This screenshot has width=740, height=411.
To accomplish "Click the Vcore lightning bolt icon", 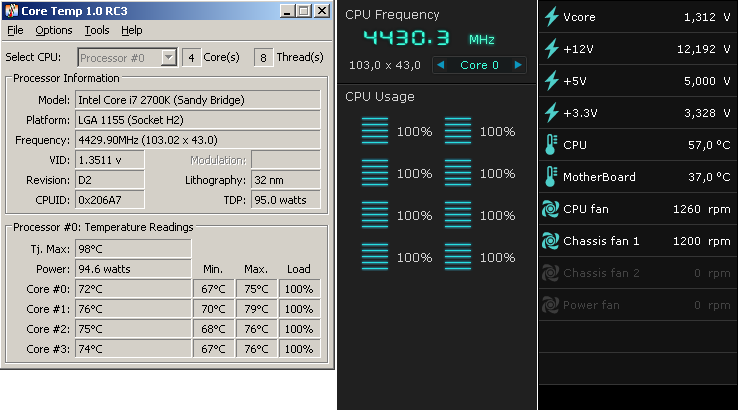I will (x=550, y=17).
